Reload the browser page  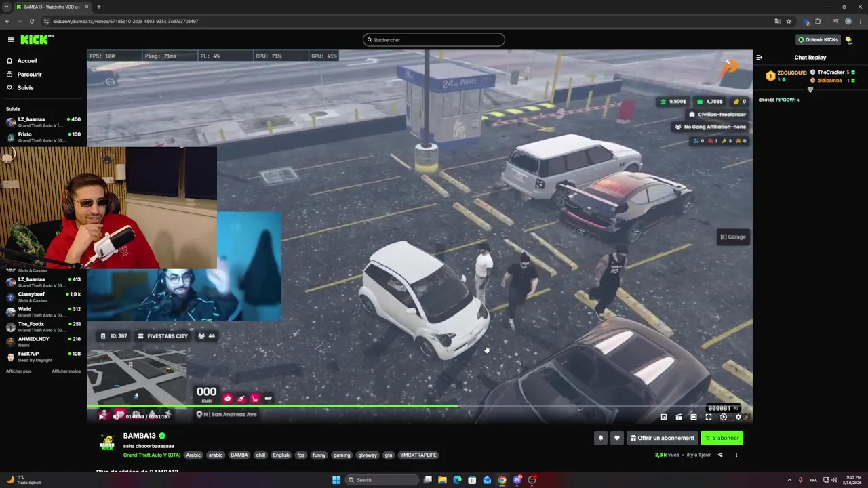(31, 21)
